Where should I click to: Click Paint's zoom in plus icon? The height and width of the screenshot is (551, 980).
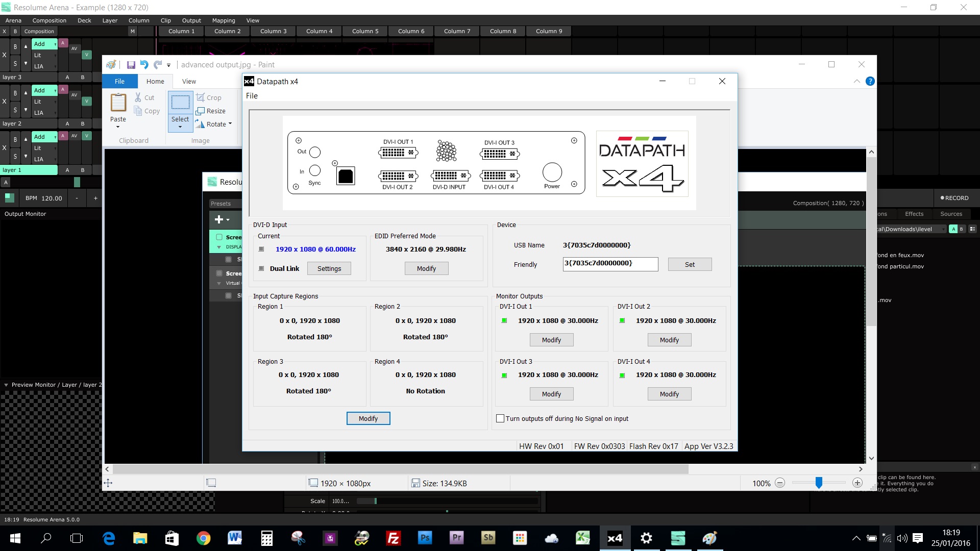point(857,483)
